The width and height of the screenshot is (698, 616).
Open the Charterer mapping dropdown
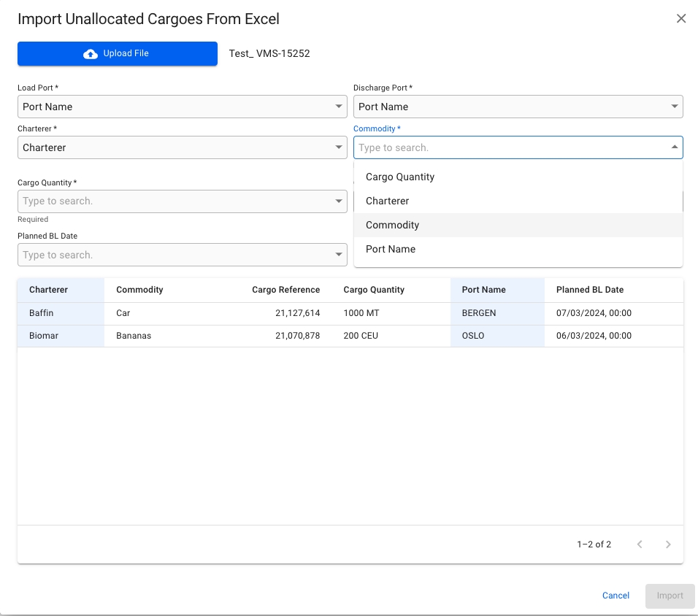tap(182, 147)
